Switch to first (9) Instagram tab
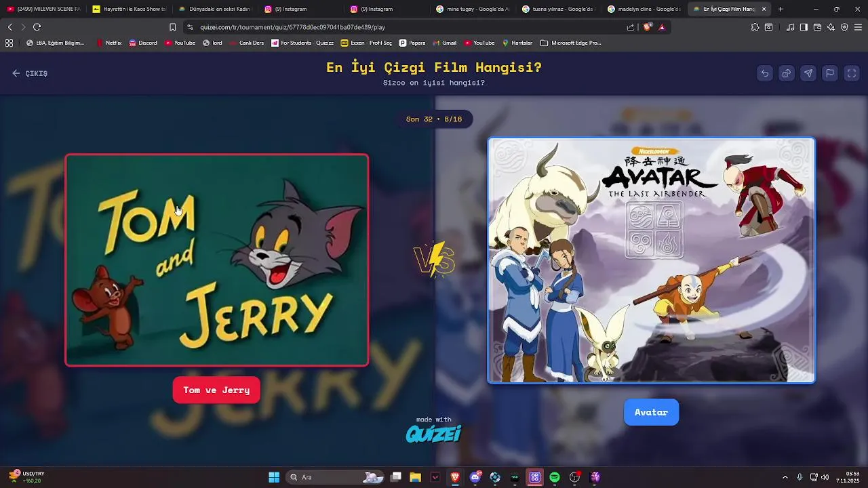The width and height of the screenshot is (868, 488). (x=301, y=9)
